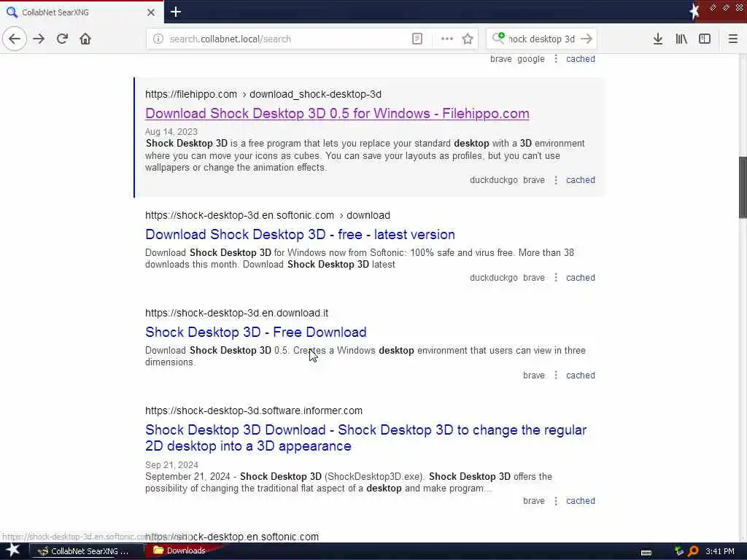
Task: Click the page vertical scrollbar thumb
Action: click(x=743, y=187)
